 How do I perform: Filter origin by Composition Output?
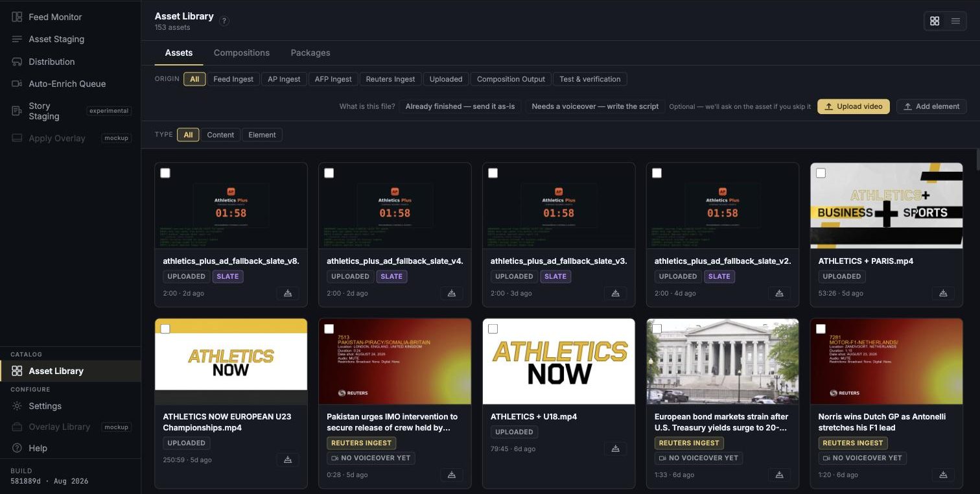point(511,79)
